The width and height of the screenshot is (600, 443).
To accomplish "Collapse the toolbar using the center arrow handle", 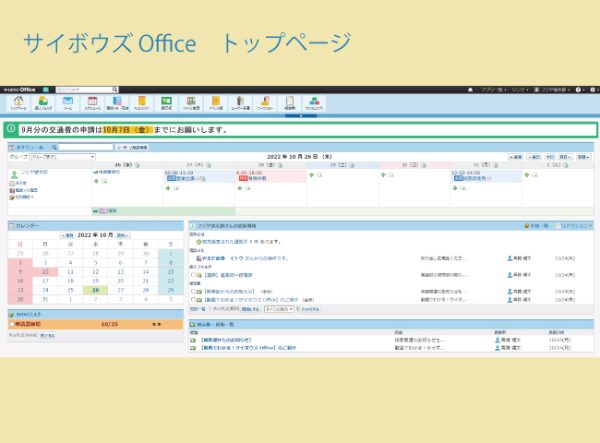I will [301, 116].
